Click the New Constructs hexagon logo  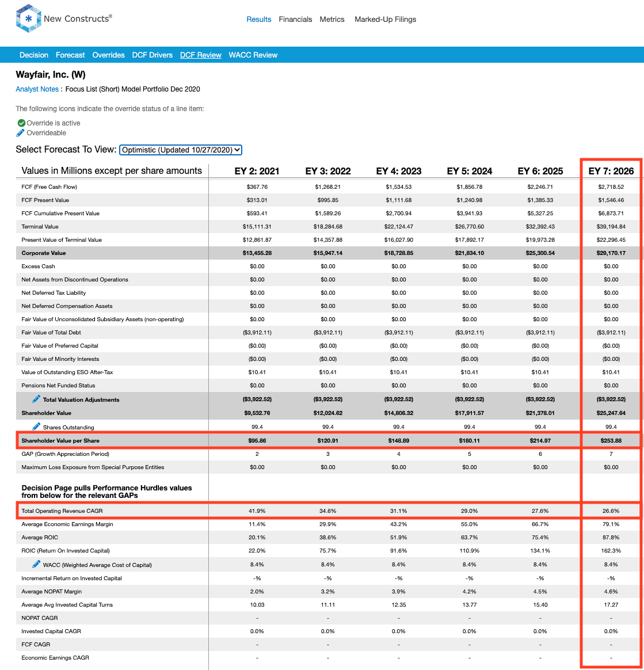click(x=28, y=18)
